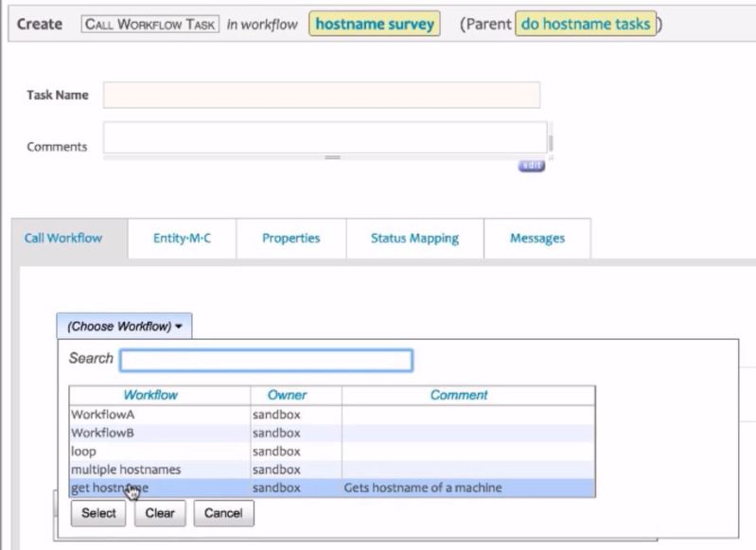The height and width of the screenshot is (550, 756).
Task: Select the loop workflow row
Action: point(332,452)
